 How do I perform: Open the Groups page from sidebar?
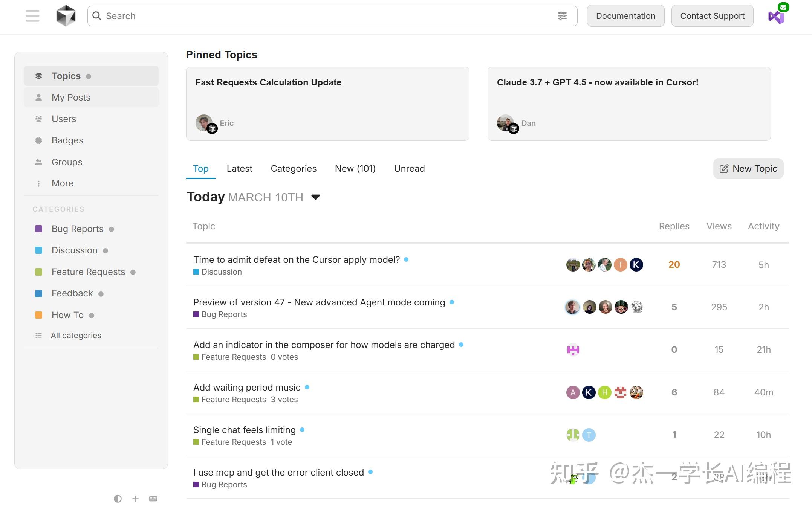point(67,162)
